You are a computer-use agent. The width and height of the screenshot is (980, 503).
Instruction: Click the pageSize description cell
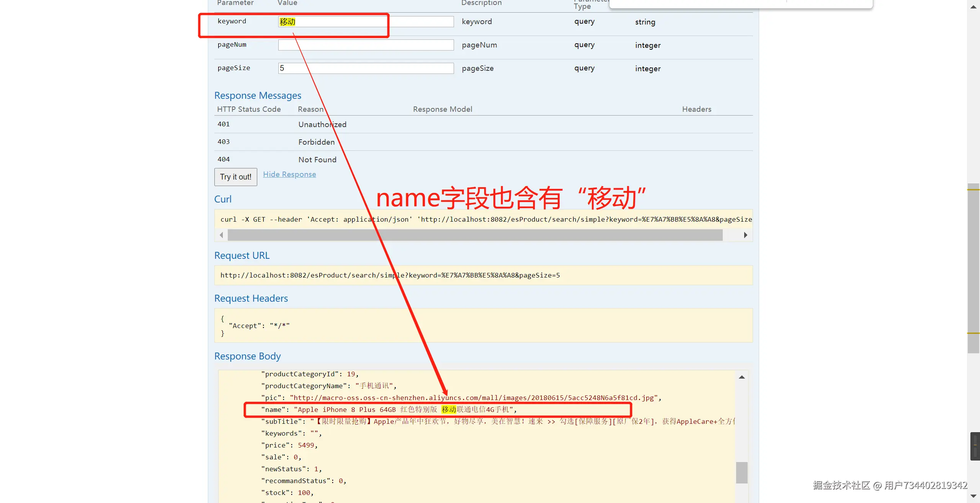[478, 69]
